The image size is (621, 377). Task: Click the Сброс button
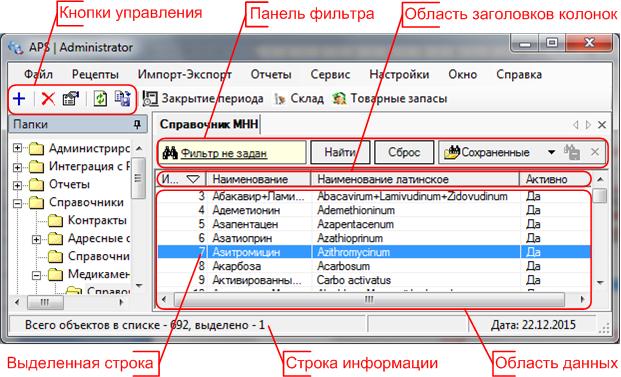404,152
